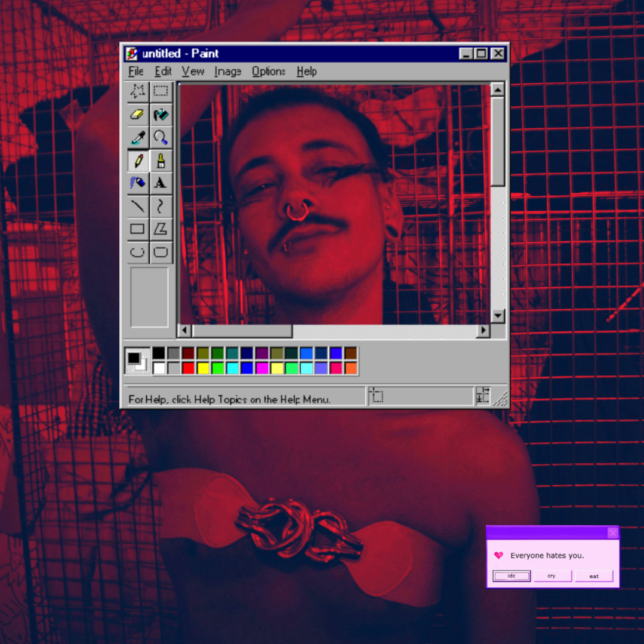Image resolution: width=644 pixels, height=644 pixels.
Task: Pick the Polygon tool
Action: coord(161,229)
